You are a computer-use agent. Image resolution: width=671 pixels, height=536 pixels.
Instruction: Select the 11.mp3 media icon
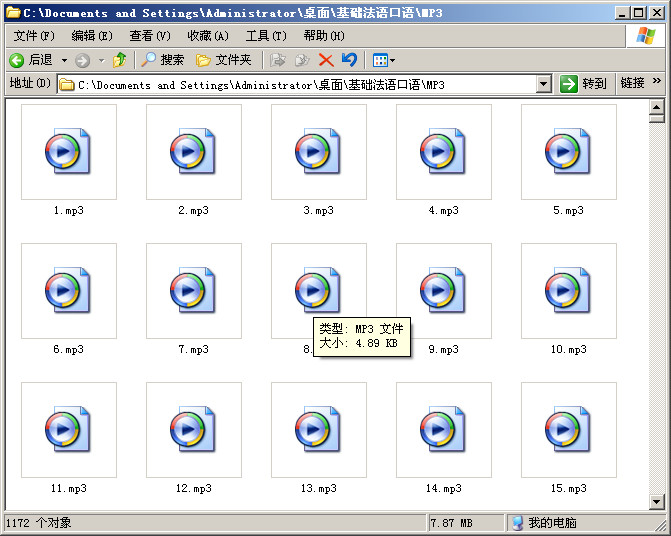coord(68,429)
